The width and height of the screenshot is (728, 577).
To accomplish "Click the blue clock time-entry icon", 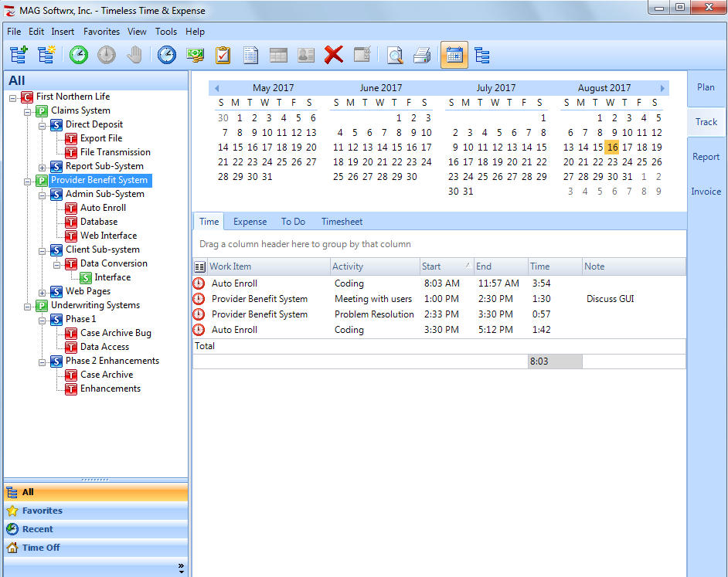I will point(167,55).
